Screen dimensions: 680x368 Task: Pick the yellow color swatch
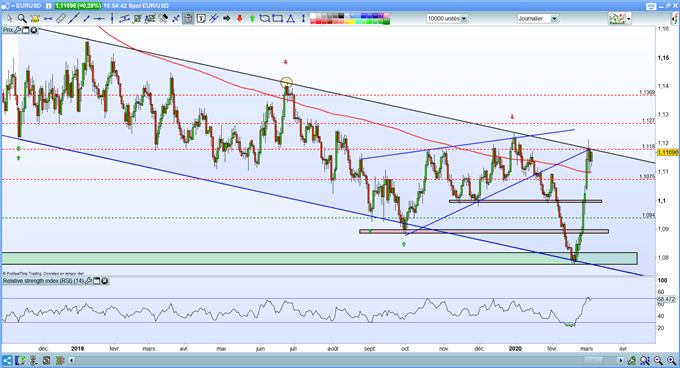coord(353,21)
